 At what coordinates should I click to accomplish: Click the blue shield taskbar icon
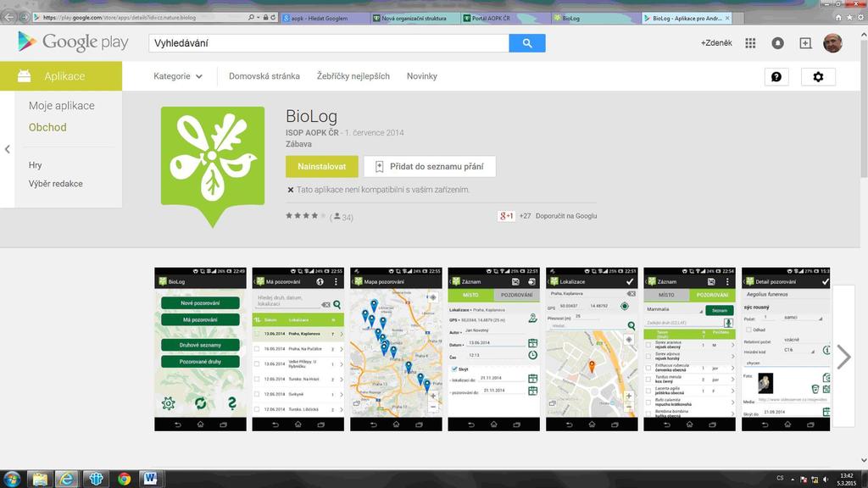96,479
